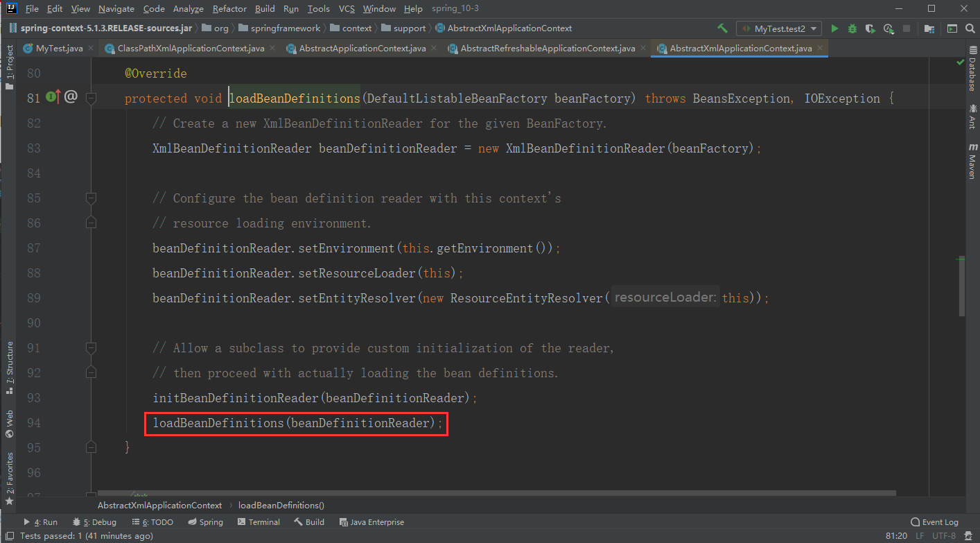Click the green inspection checkmark indicator
Image resolution: width=980 pixels, height=543 pixels.
960,62
